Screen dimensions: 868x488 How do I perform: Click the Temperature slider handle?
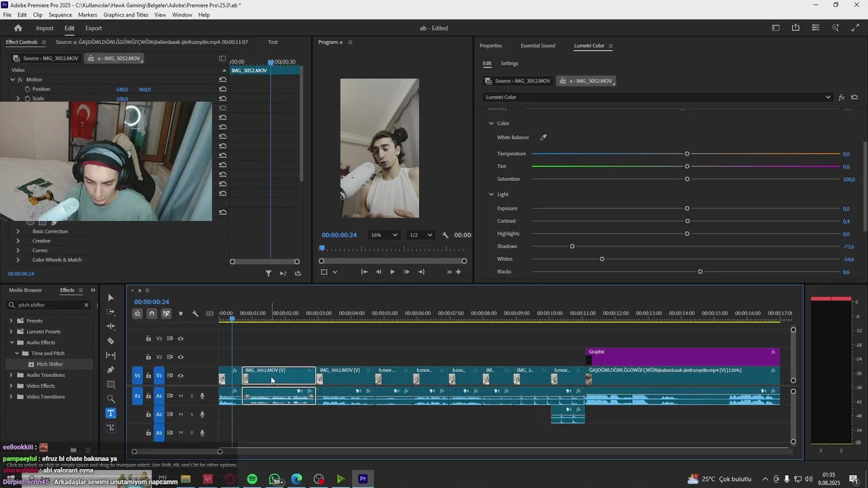coord(687,154)
